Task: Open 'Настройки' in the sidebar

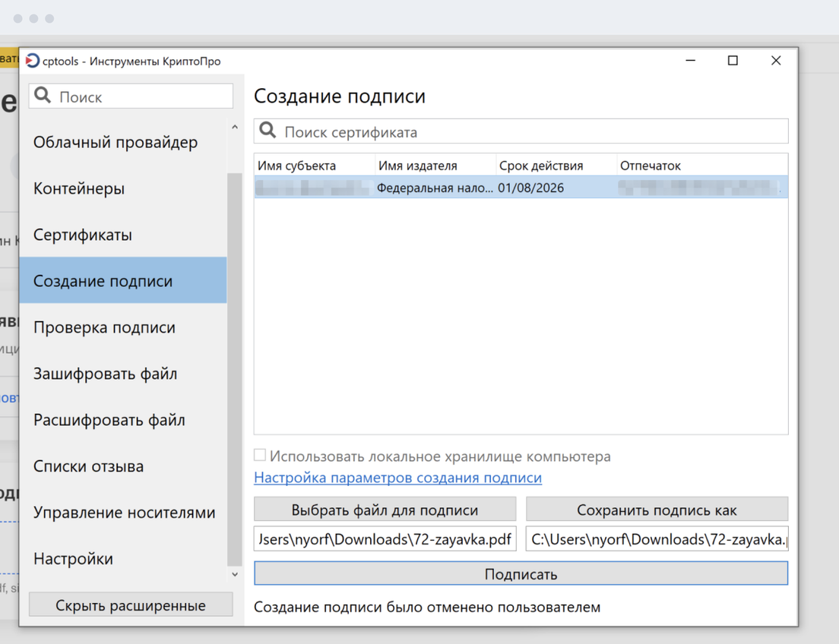Action: click(x=73, y=560)
